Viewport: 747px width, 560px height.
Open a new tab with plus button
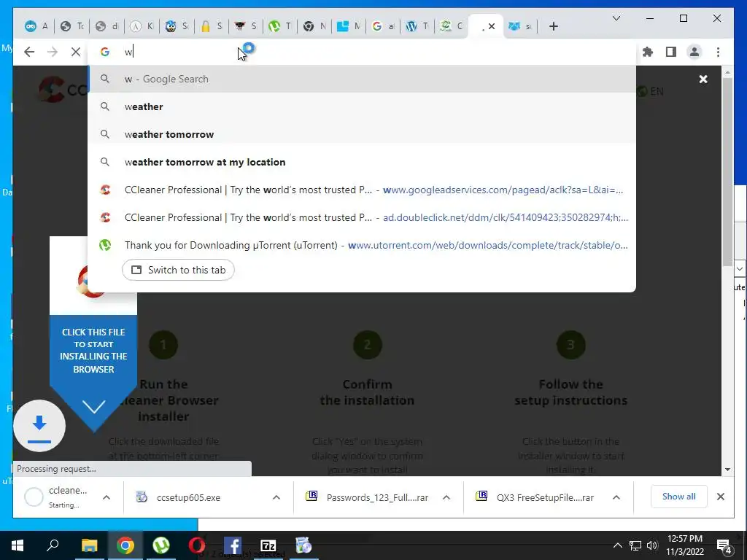tap(553, 26)
